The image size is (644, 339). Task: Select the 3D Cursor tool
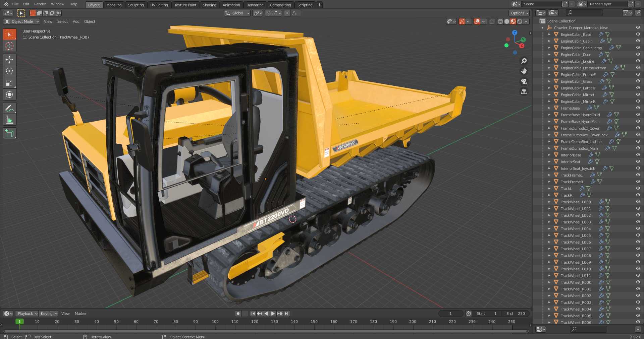tap(9, 46)
